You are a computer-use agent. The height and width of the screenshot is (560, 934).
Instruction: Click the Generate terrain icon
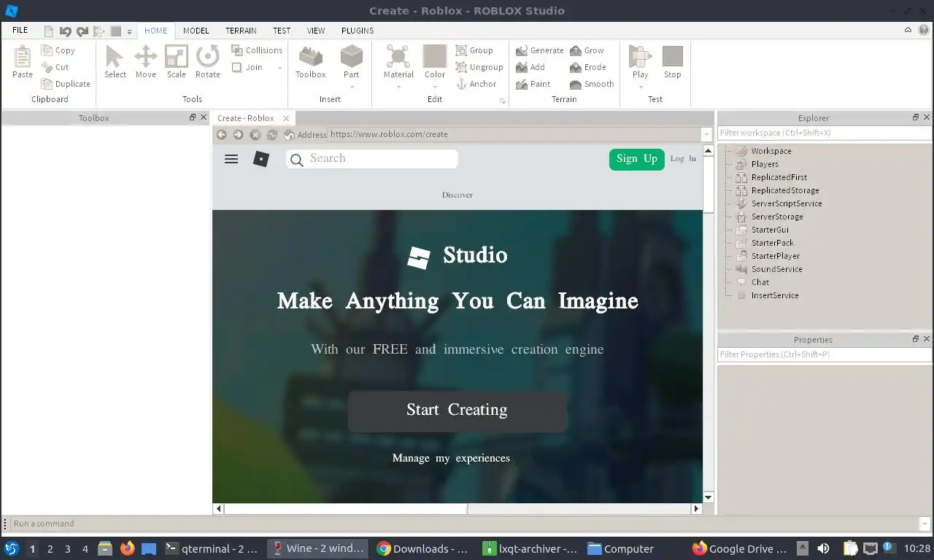(x=522, y=50)
